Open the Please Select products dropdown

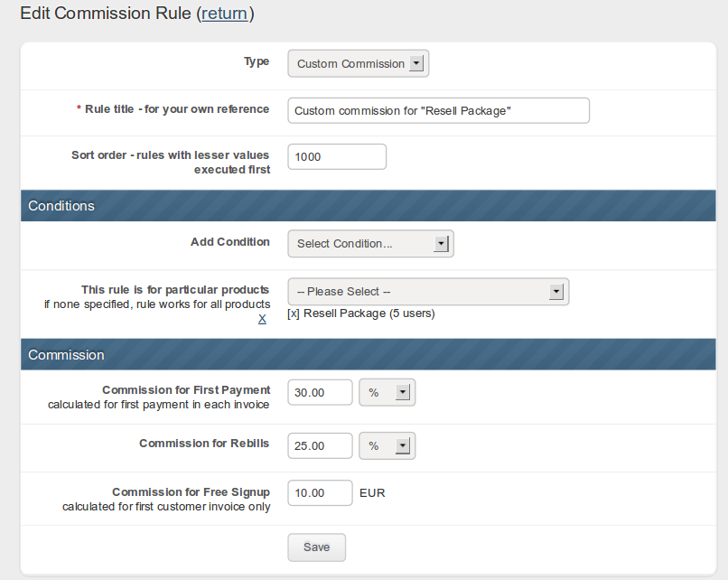point(428,292)
